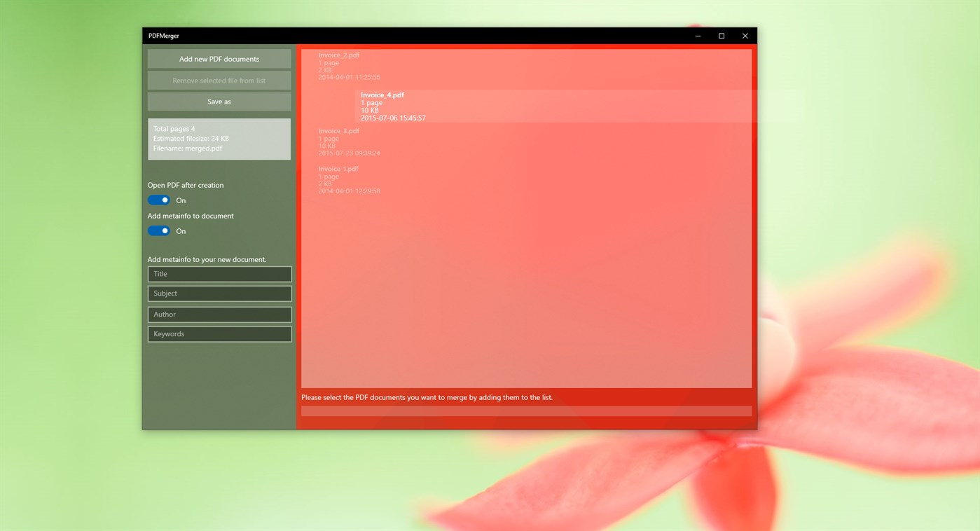Click the 2015-07-23 09:39:24 date text
The image size is (980, 531).
pos(349,153)
